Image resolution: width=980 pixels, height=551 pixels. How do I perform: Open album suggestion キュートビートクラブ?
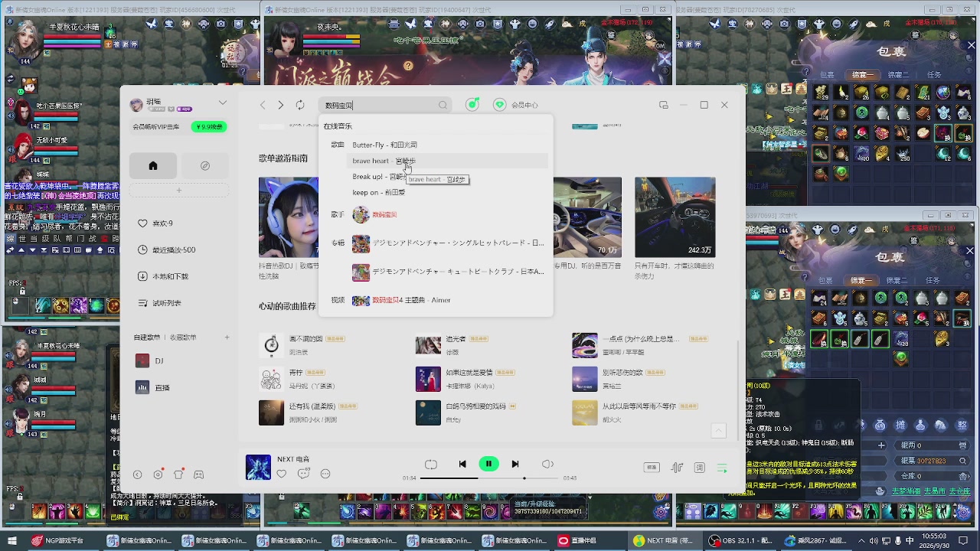(448, 272)
